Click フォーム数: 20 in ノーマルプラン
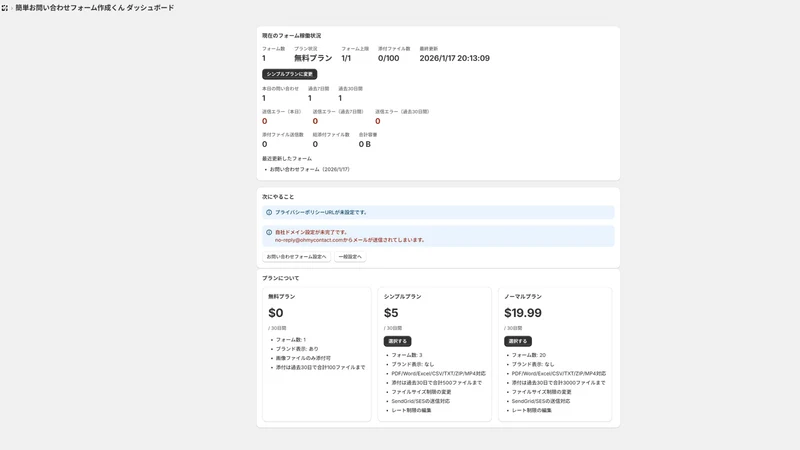This screenshot has width=800, height=450. 529,355
